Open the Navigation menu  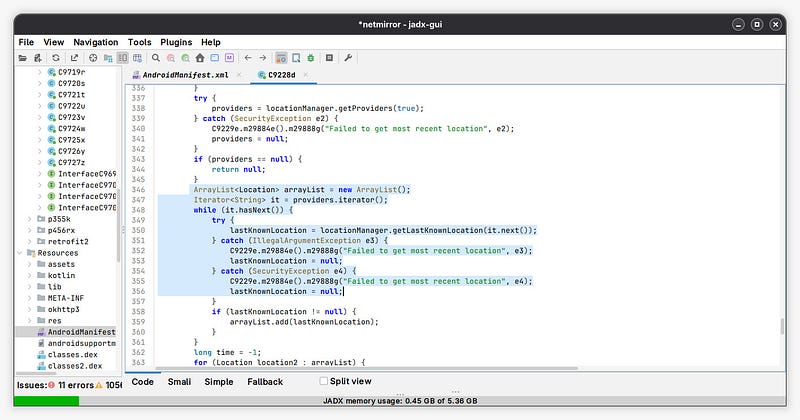tap(95, 42)
